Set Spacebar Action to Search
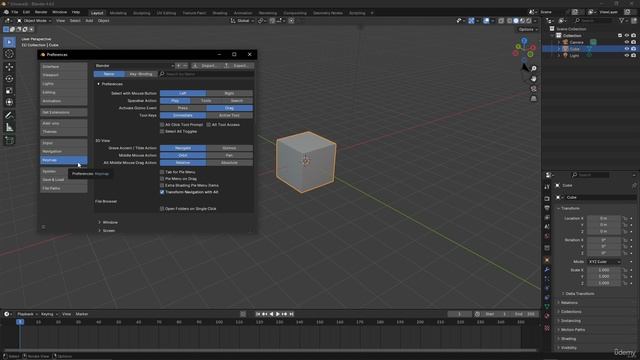 (237, 101)
